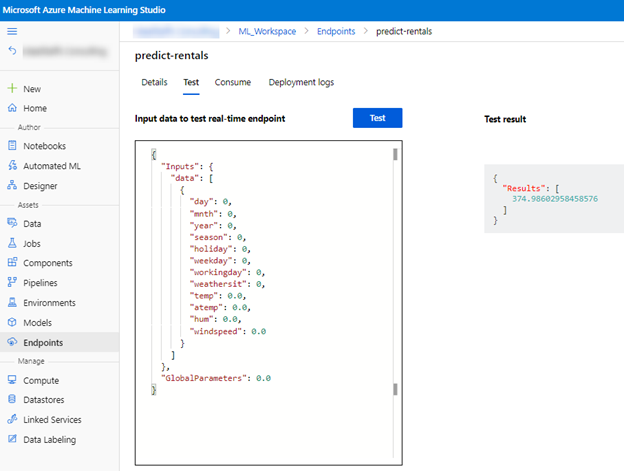The width and height of the screenshot is (624, 471).
Task: Open the Jobs sidebar icon
Action: pos(12,243)
